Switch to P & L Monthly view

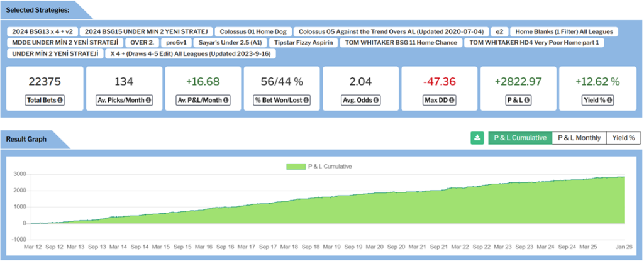579,138
